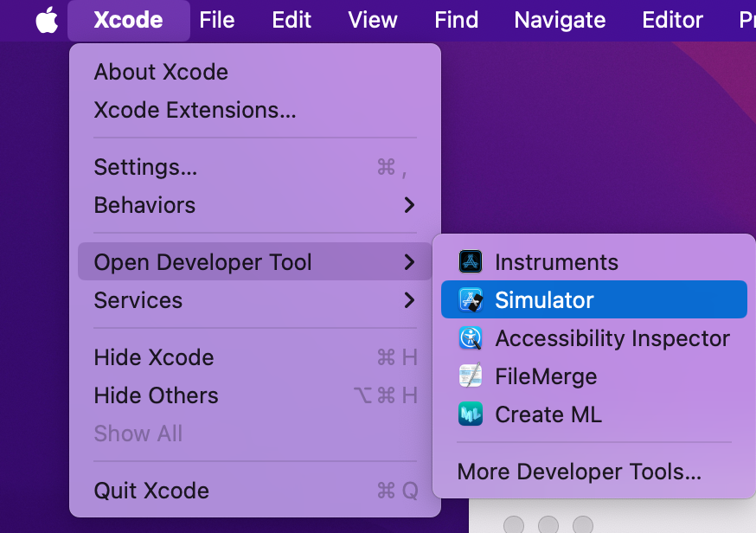Choose Quit Xcode
This screenshot has height=533, width=756.
[x=255, y=491]
